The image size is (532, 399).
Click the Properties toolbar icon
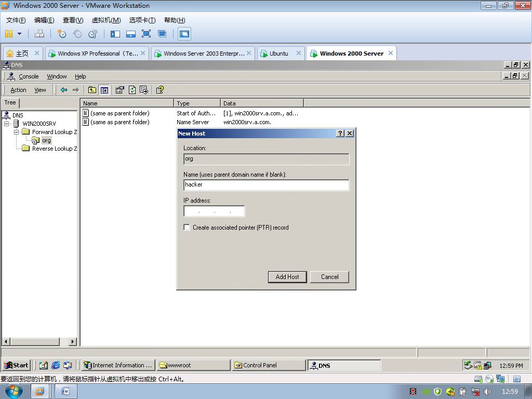click(x=120, y=90)
